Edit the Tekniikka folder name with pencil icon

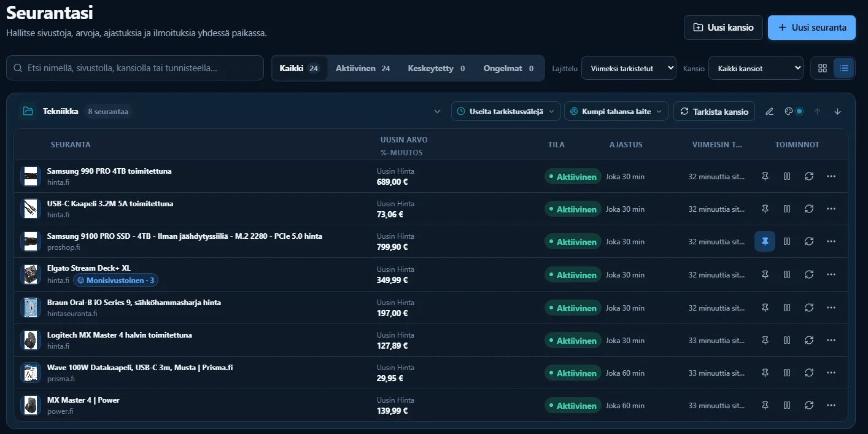pos(769,111)
